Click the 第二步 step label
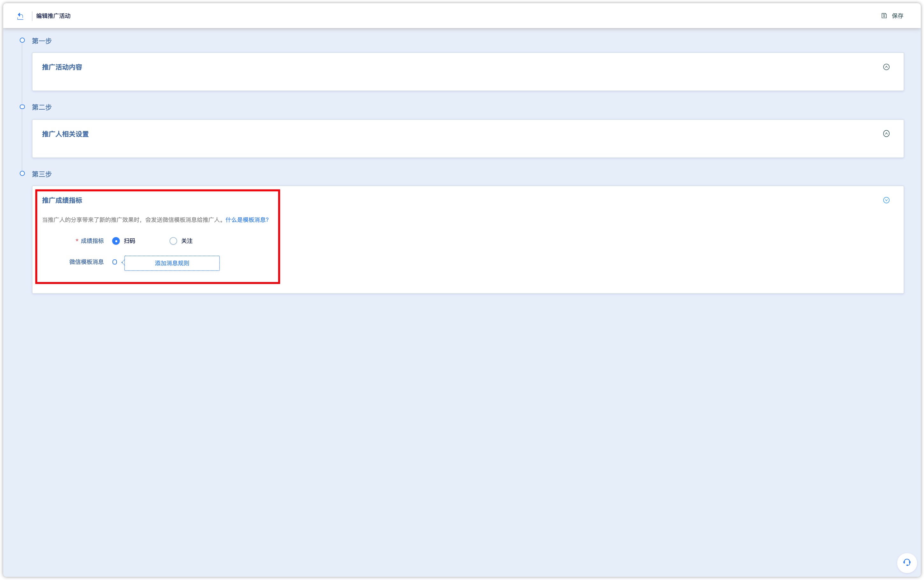This screenshot has height=580, width=924. point(42,107)
